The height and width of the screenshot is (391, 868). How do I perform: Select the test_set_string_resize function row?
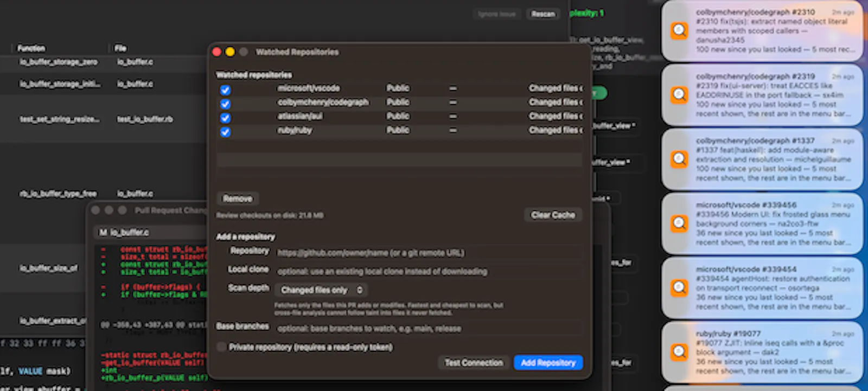(x=103, y=119)
